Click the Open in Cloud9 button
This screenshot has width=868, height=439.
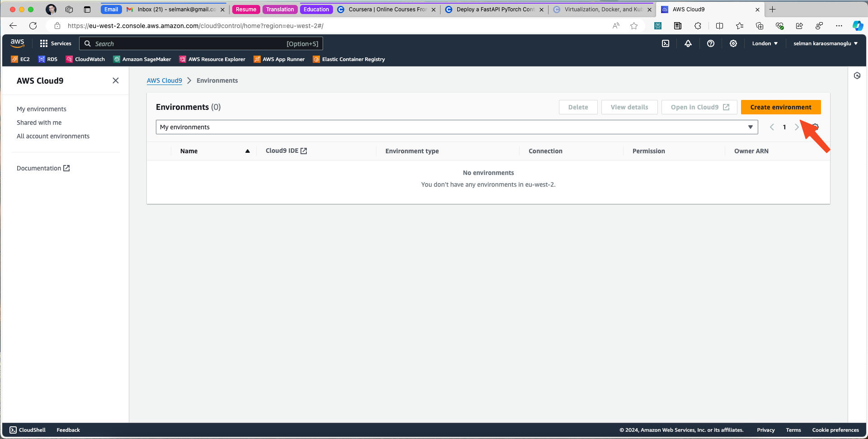click(699, 107)
